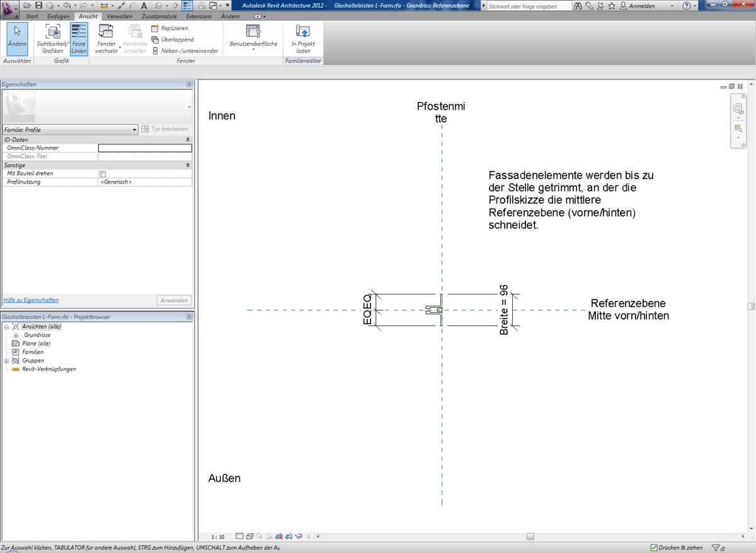Screen dimensions: 756x553
Task: Click the key Subscription Center icon
Action: pos(589,6)
